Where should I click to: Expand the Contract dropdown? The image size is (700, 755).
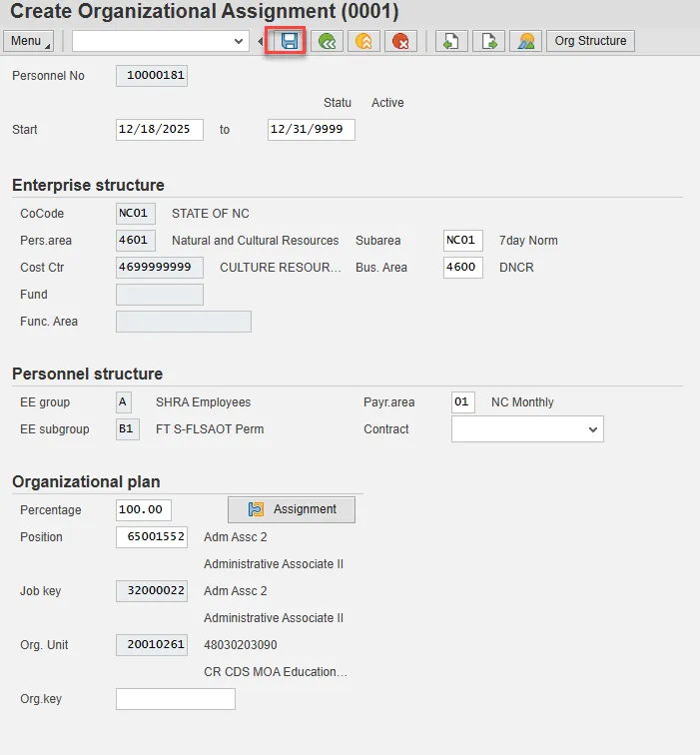[592, 429]
